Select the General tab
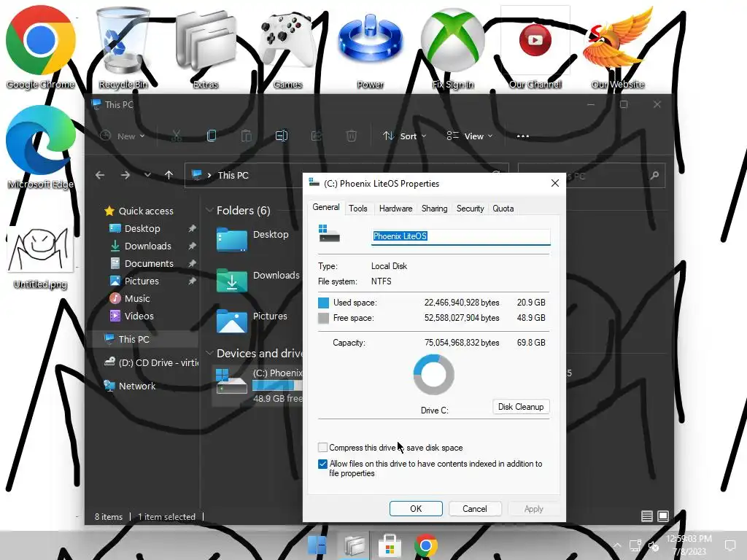This screenshot has height=560, width=747. [326, 208]
